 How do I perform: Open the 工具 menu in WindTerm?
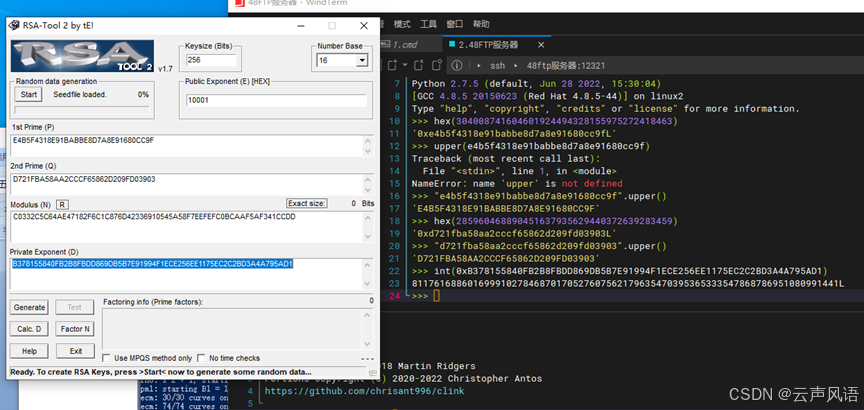tap(429, 24)
